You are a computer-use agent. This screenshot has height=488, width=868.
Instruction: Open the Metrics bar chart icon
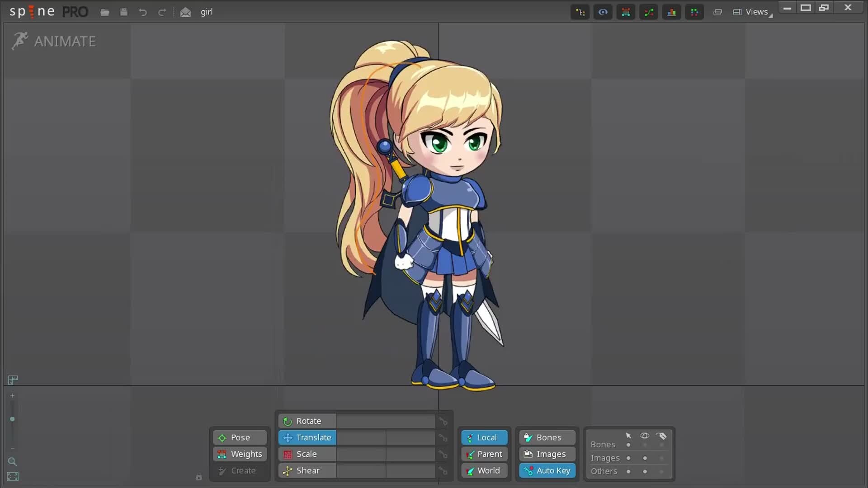pos(671,12)
